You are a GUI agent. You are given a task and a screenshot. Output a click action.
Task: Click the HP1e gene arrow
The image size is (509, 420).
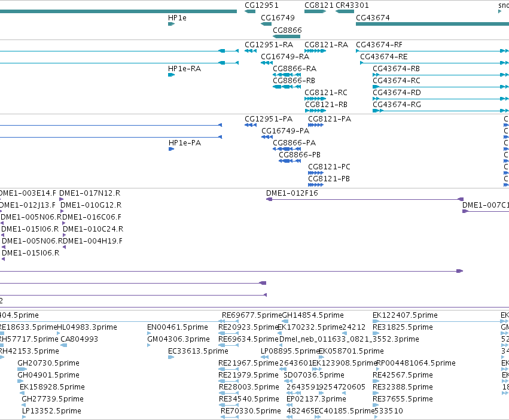click(x=172, y=24)
